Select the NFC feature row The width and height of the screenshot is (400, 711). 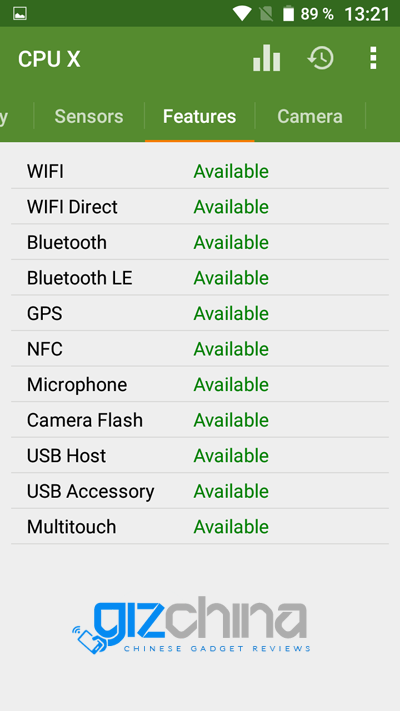click(x=200, y=349)
